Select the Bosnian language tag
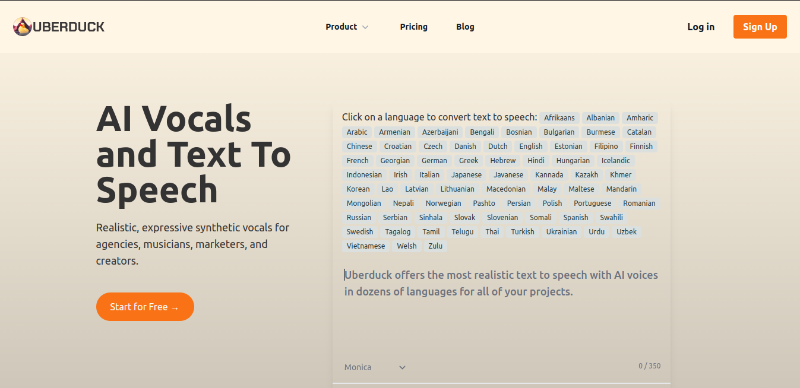The width and height of the screenshot is (800, 388). click(519, 132)
